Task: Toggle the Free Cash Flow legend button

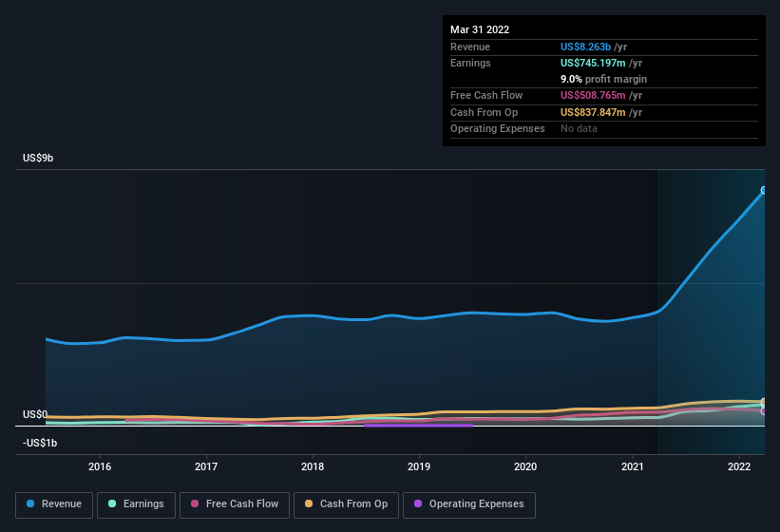Action: [x=235, y=504]
